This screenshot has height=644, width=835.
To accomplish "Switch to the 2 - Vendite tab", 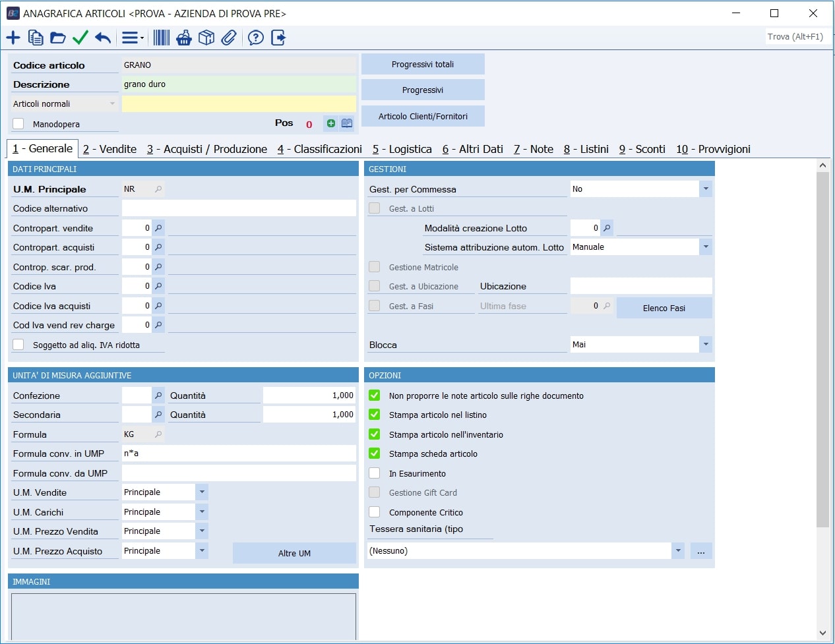I will tap(109, 149).
